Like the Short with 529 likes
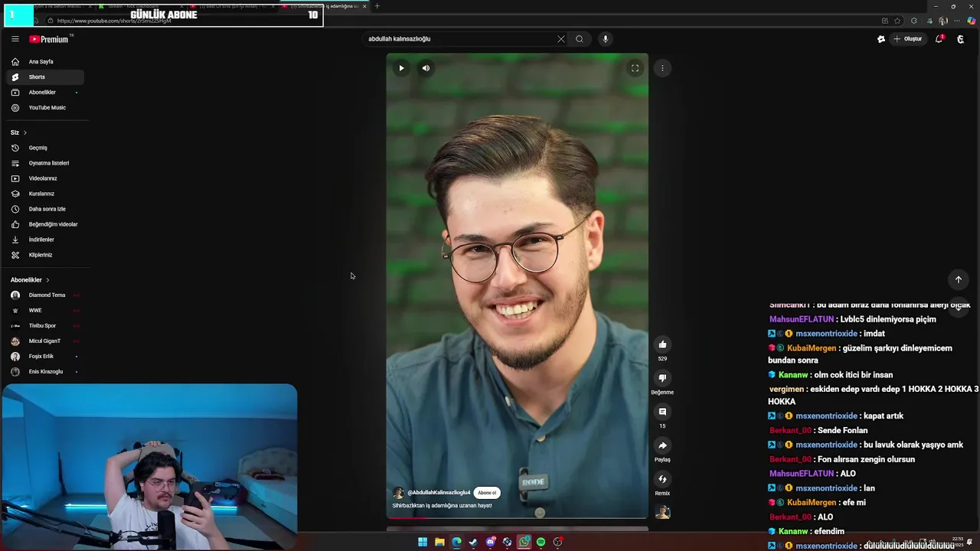This screenshot has width=980, height=551. [662, 344]
